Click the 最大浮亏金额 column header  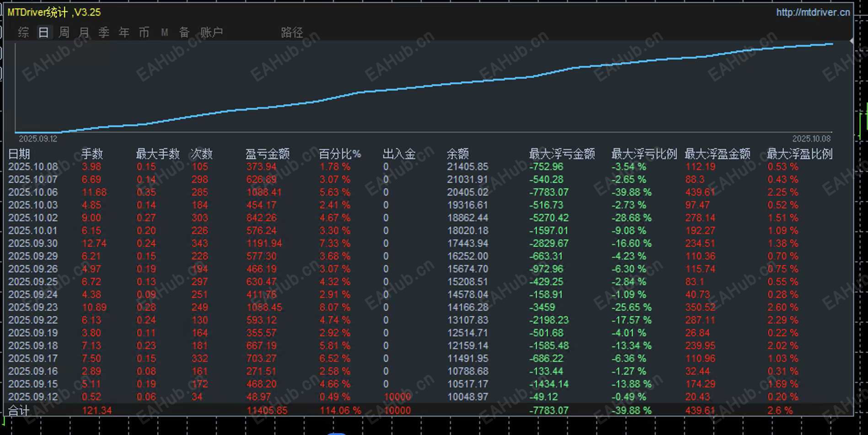click(x=562, y=154)
